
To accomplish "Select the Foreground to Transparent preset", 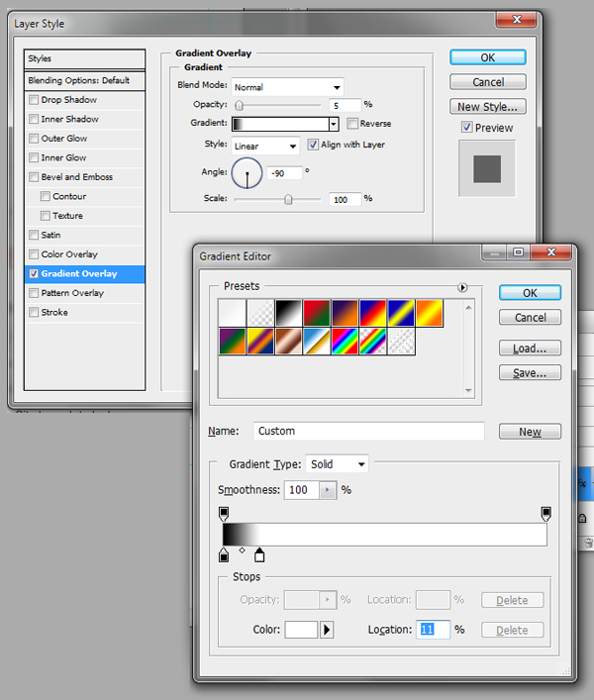I will click(x=260, y=313).
